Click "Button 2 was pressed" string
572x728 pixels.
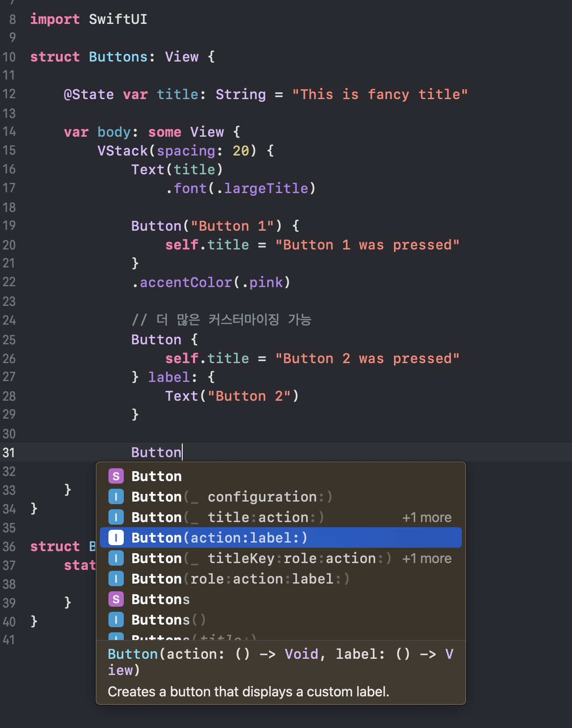(367, 358)
